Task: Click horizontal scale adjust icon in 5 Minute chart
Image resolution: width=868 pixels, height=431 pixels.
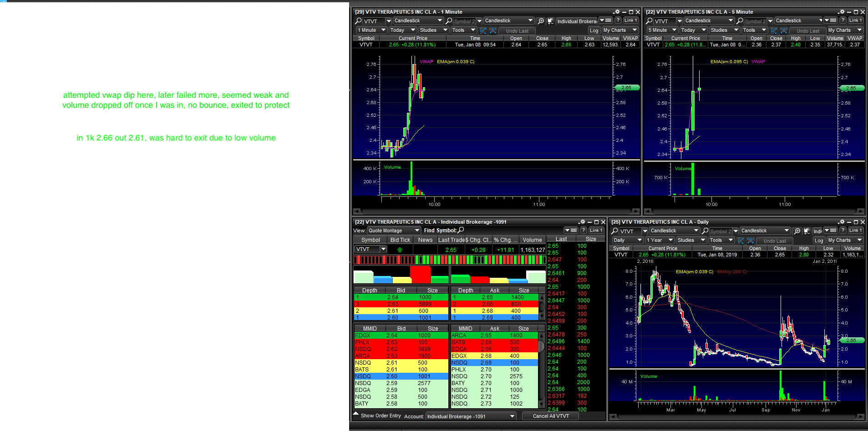Action: pos(784,30)
